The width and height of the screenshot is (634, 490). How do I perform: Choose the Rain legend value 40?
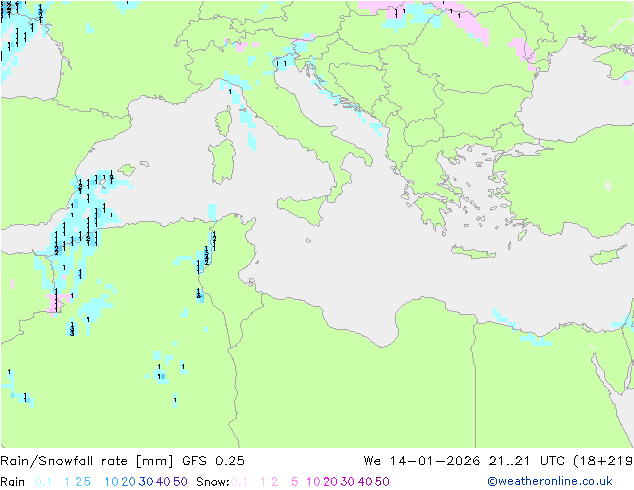[163, 482]
